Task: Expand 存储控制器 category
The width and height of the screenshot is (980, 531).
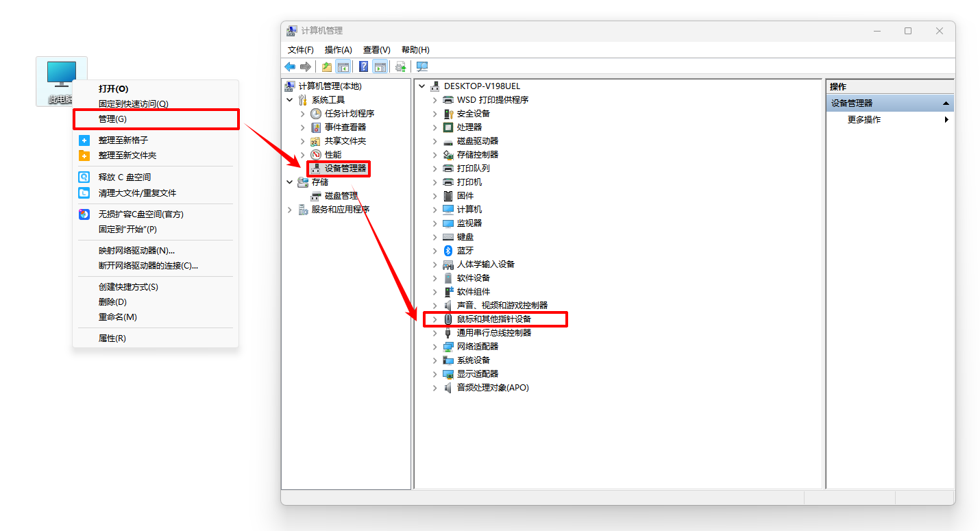Action: coord(434,154)
